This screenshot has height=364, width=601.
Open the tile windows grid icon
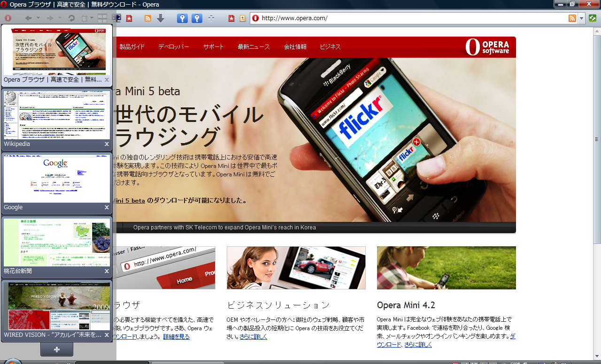102,18
